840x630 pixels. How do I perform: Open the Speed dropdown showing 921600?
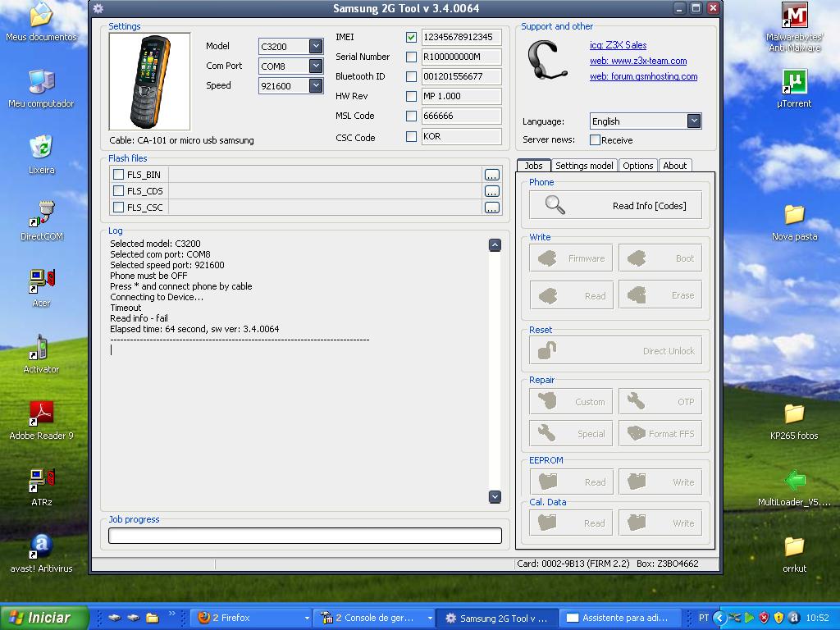(316, 85)
